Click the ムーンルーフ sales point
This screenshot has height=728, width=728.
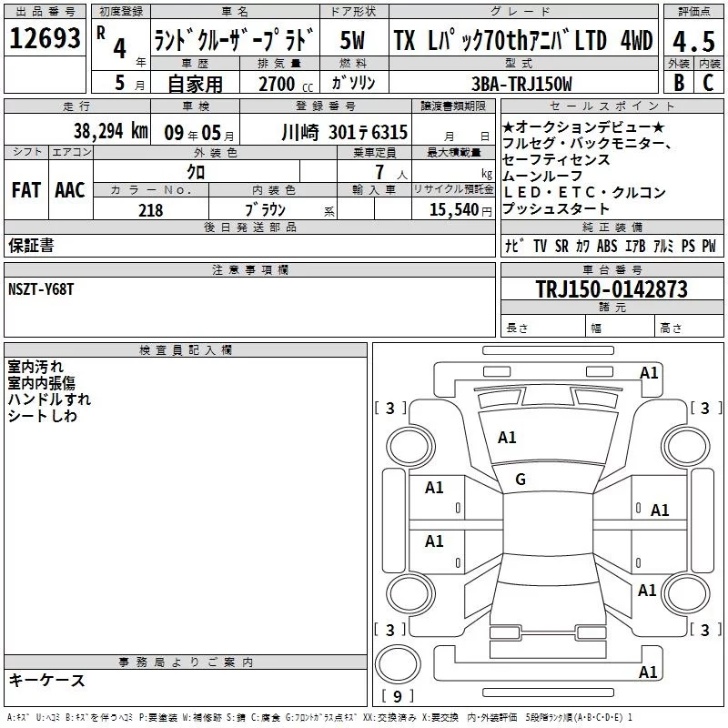pyautogui.click(x=541, y=176)
